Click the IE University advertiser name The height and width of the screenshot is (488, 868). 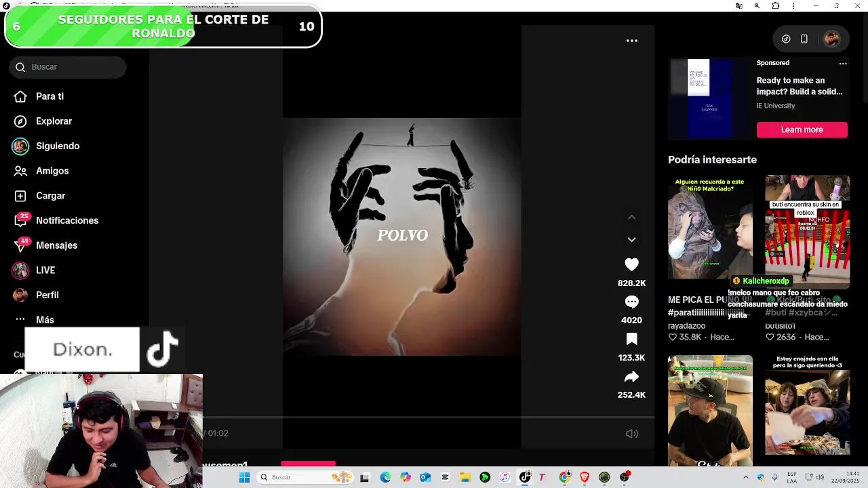776,106
